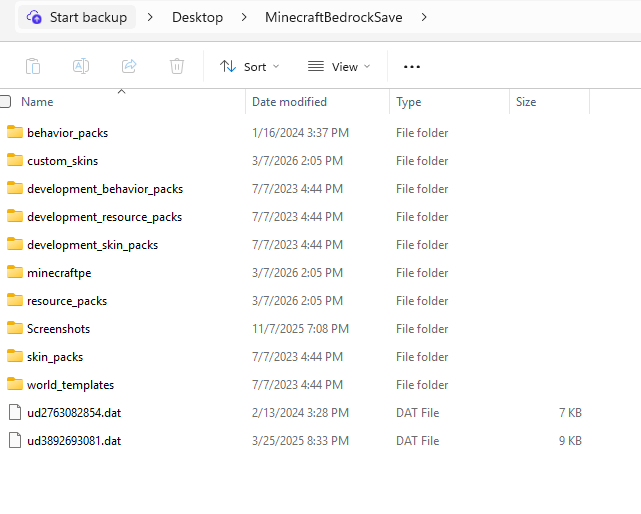Select the skin_packs folder name
641x514 pixels.
coord(55,357)
